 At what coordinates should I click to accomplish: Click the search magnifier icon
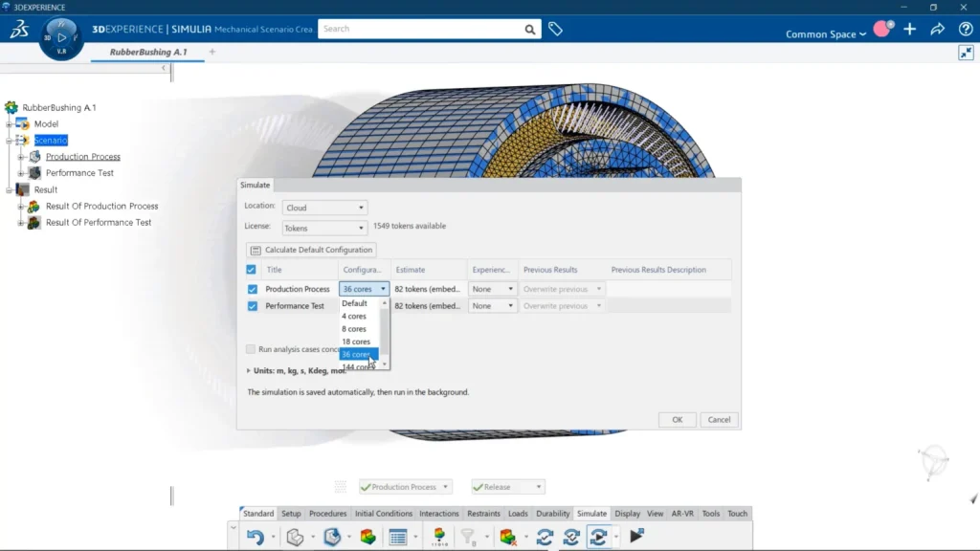point(529,30)
